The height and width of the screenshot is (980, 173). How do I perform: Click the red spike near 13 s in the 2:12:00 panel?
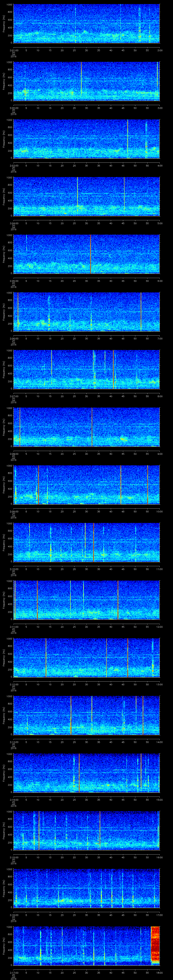point(46,657)
